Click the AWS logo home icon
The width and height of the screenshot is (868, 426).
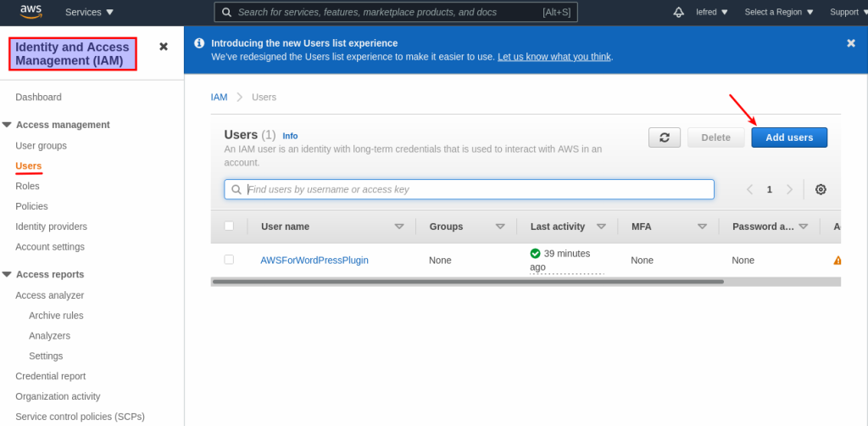click(31, 12)
